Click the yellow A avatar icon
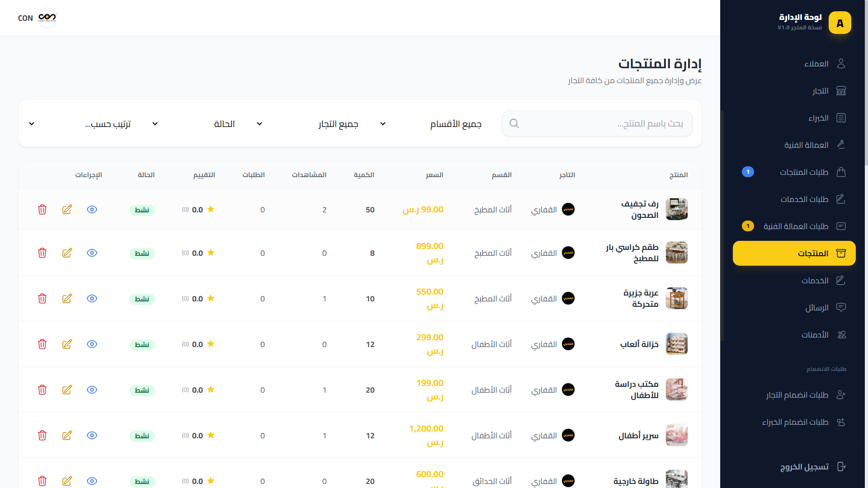 tap(840, 23)
